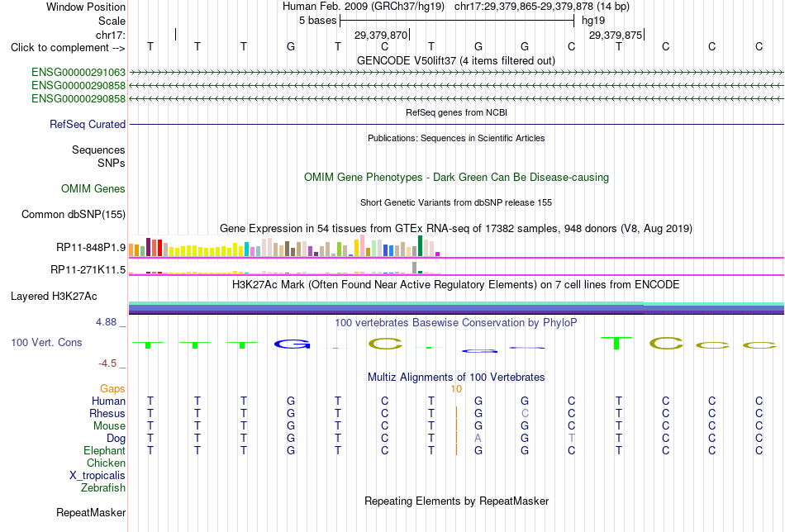Click the faded C in Rhesus row

[x=525, y=413]
